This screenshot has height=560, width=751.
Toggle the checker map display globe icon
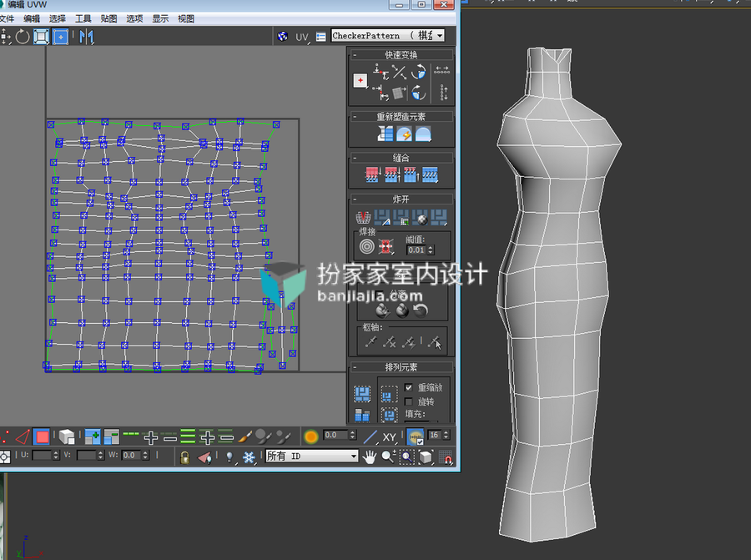[x=283, y=36]
